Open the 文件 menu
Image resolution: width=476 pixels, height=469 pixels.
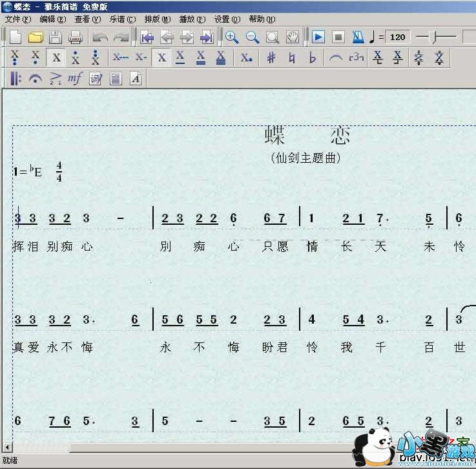click(x=18, y=19)
